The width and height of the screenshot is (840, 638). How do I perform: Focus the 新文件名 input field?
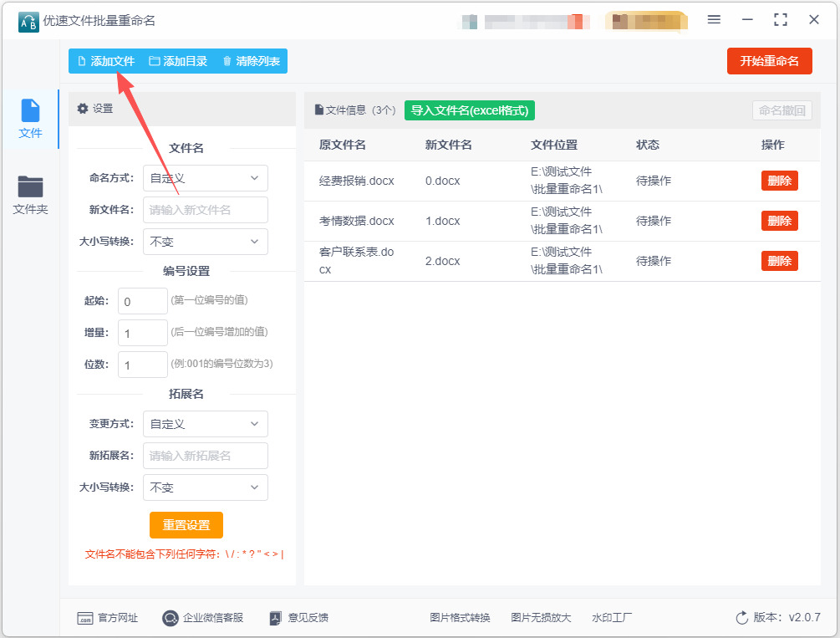pos(205,210)
